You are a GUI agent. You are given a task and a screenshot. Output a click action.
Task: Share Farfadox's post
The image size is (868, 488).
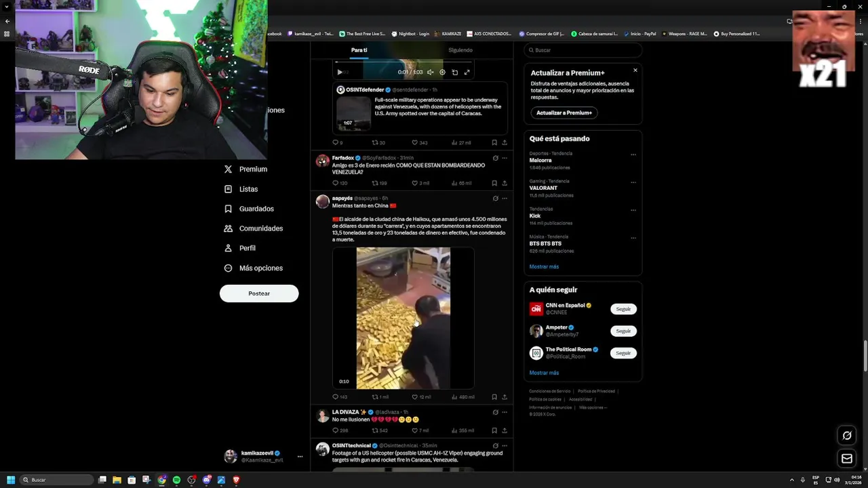[x=505, y=183]
